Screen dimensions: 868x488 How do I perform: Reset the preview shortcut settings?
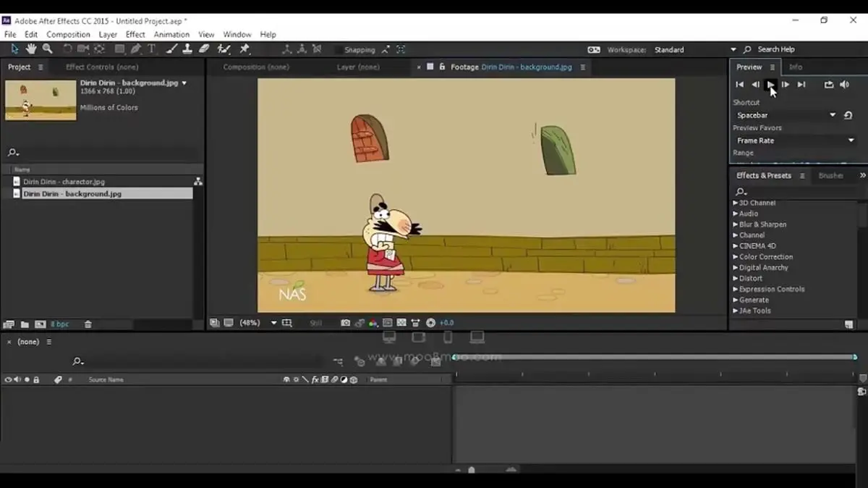click(848, 115)
